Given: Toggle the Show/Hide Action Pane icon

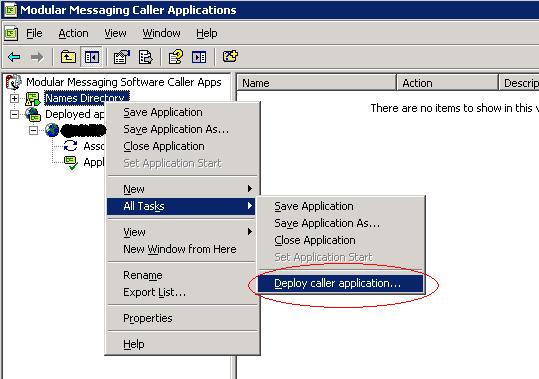Looking at the screenshot, I should [199, 57].
